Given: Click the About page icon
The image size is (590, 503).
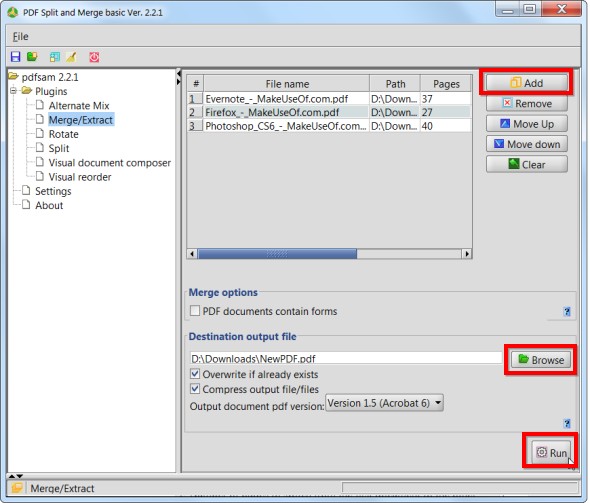Looking at the screenshot, I should point(26,205).
